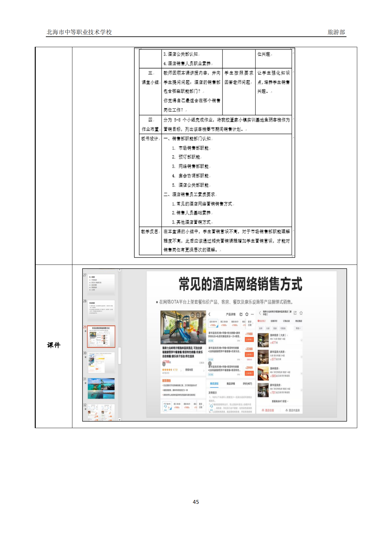This screenshot has width=392, height=555.
Task: Select the 住客评价 tab
Action: (x=274, y=321)
